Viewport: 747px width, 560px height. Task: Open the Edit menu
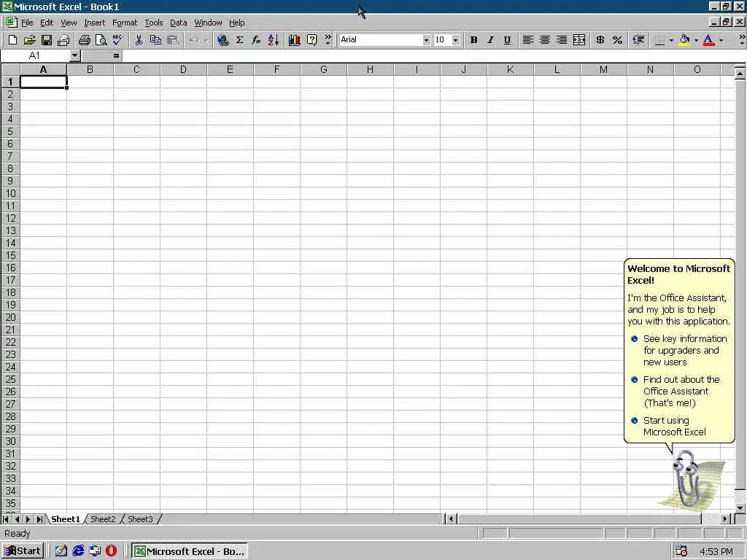click(47, 23)
